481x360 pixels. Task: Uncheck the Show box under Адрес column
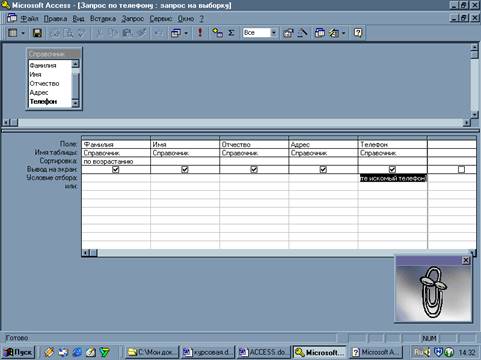[x=323, y=170]
